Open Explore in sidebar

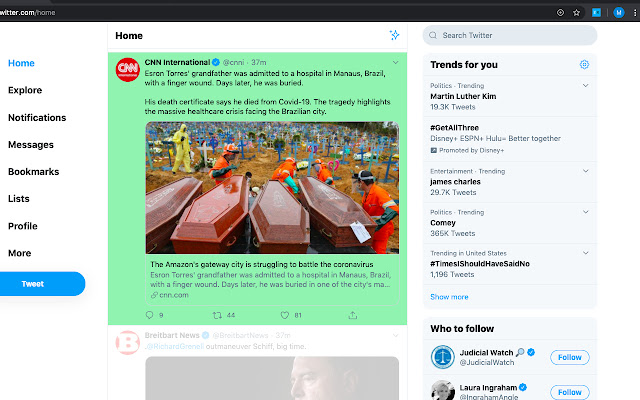(x=25, y=90)
